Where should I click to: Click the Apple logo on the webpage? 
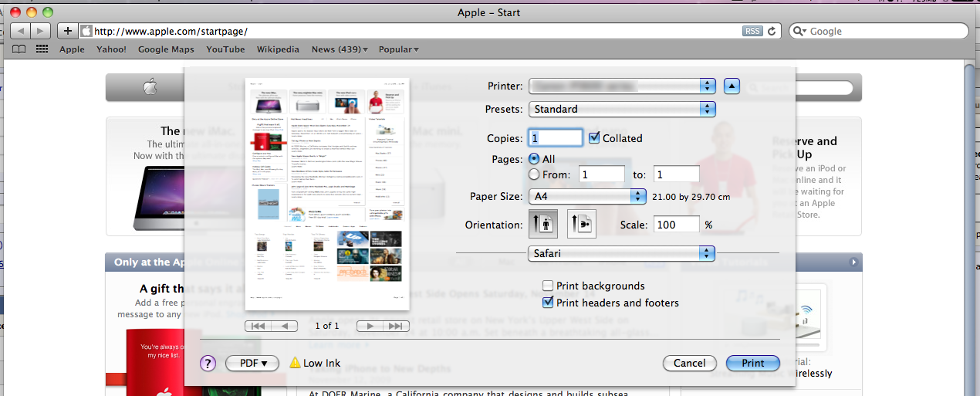click(x=150, y=87)
